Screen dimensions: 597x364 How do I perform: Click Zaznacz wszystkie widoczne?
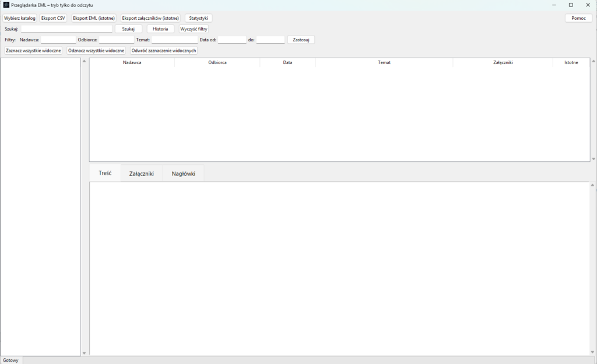point(33,51)
